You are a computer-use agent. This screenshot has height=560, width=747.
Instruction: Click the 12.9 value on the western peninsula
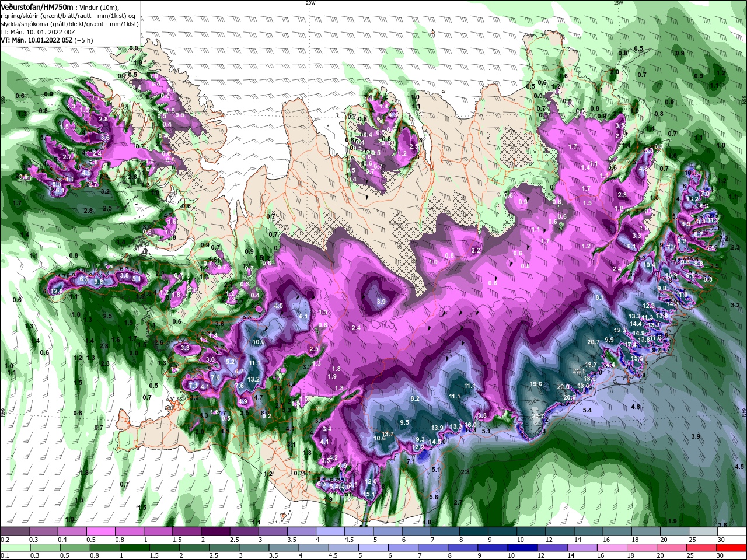pos(57,291)
